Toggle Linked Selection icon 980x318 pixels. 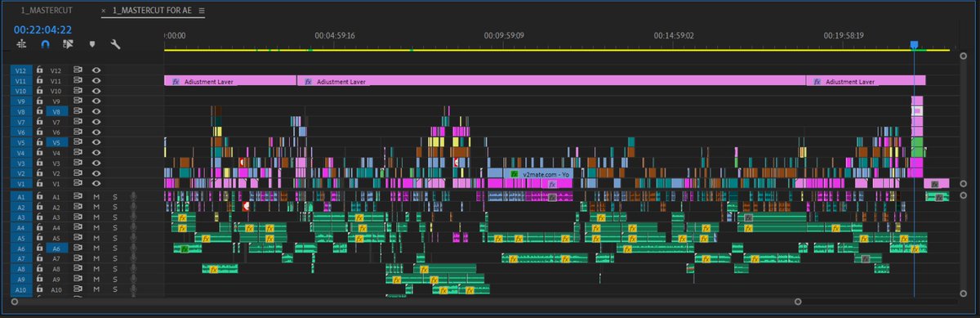(x=69, y=44)
